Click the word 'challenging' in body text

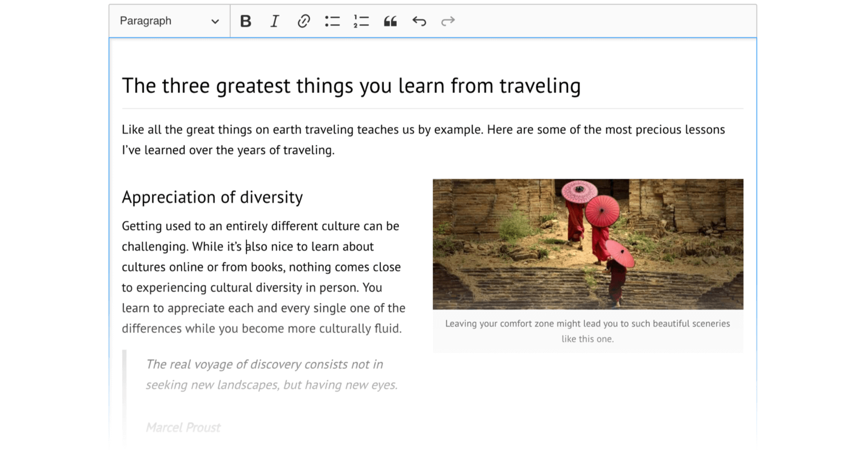(154, 247)
